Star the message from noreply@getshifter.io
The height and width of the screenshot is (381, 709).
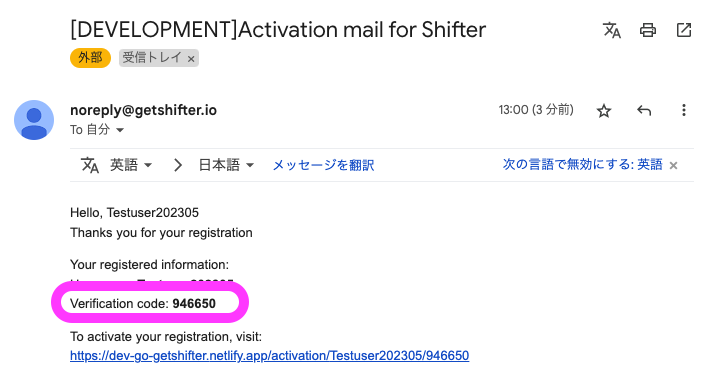pos(604,110)
